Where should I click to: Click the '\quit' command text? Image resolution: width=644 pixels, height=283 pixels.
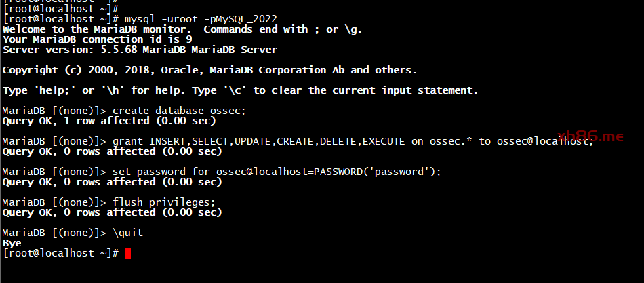click(x=127, y=233)
